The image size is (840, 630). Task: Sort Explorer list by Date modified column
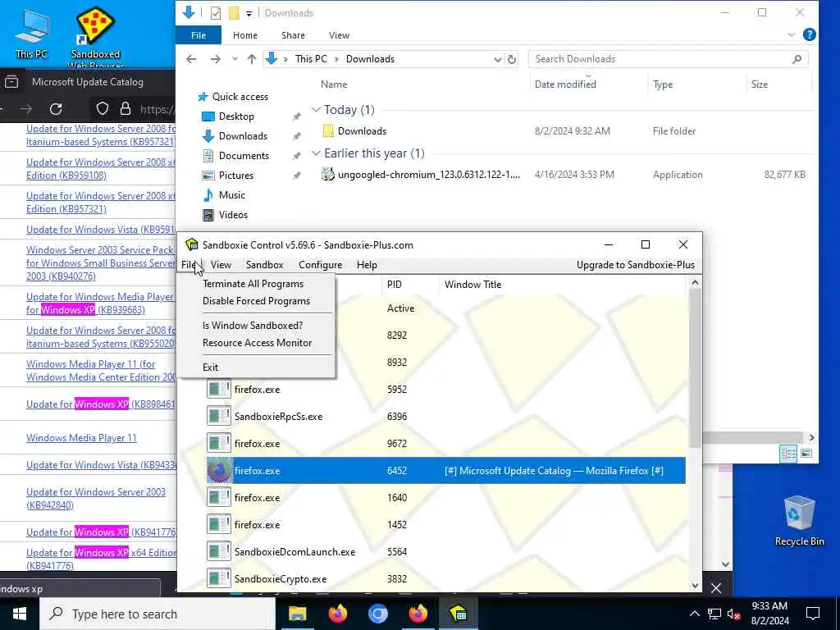pos(565,84)
